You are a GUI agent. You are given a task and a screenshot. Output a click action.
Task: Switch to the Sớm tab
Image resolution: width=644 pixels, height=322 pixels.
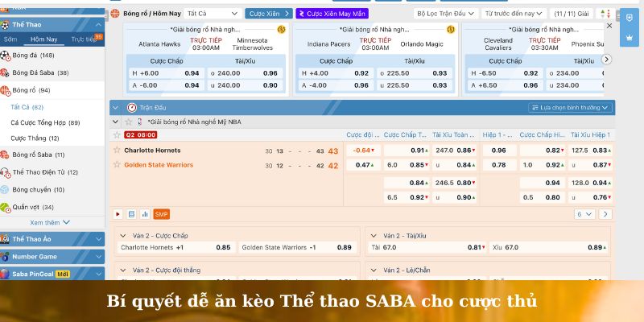click(10, 39)
